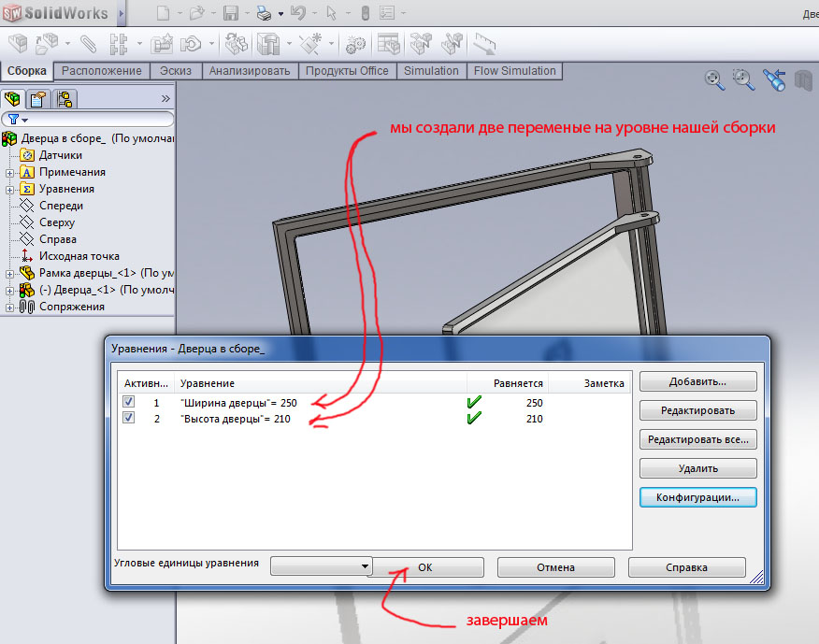Click the Previous View icon

pos(773,80)
